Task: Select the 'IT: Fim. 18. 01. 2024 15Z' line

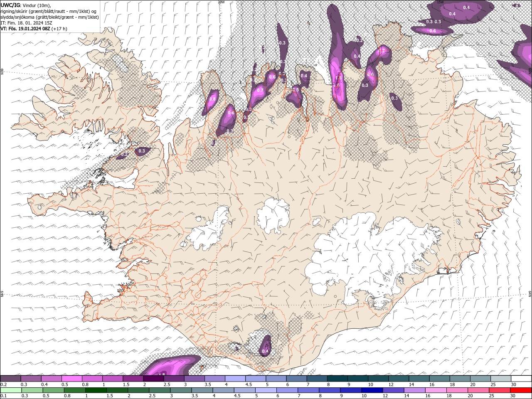Action: (26, 23)
